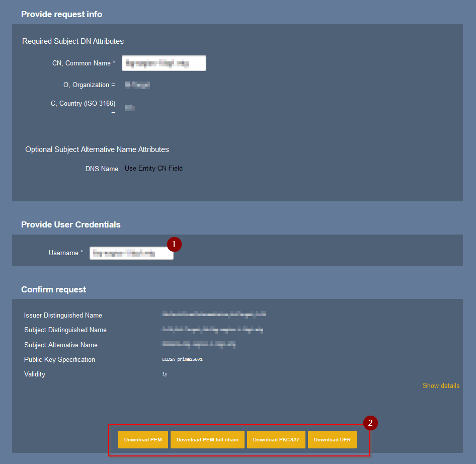The height and width of the screenshot is (464, 476).
Task: Click the red number 2 marker
Action: click(x=370, y=423)
